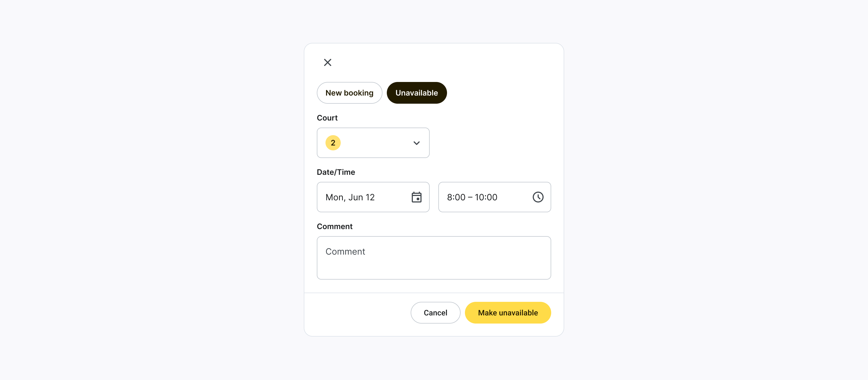The width and height of the screenshot is (868, 380).
Task: Open the date picker via calendar icon
Action: point(416,197)
